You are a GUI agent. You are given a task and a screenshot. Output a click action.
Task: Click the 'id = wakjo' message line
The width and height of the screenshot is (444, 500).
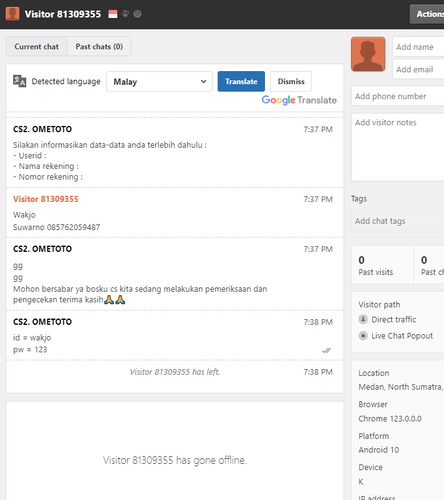pos(32,338)
